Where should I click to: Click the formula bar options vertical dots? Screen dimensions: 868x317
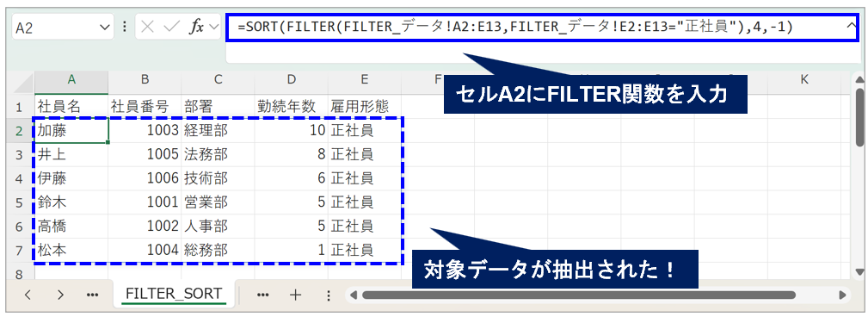point(125,28)
